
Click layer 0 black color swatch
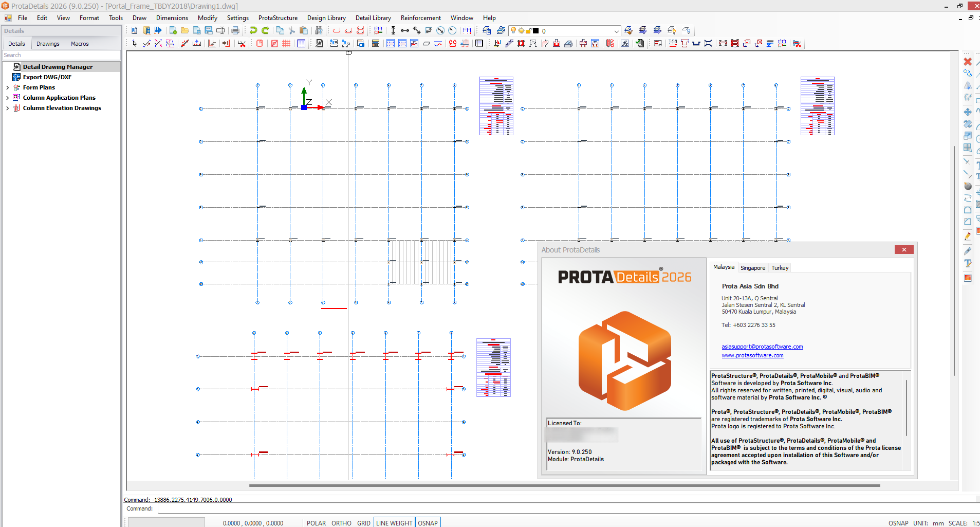[535, 31]
